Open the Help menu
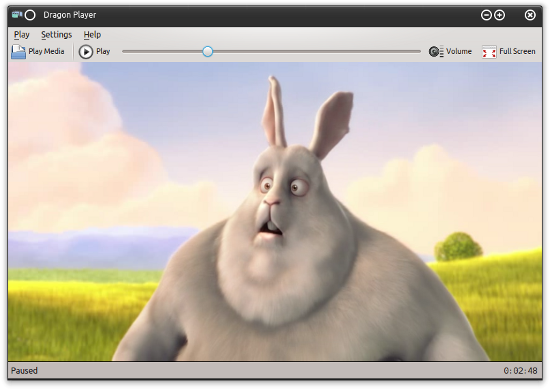The height and width of the screenshot is (390, 550). (92, 35)
